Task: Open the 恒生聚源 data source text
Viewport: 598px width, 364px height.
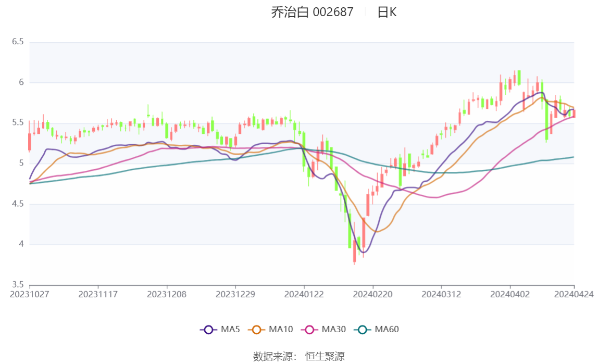Action: pyautogui.click(x=325, y=357)
